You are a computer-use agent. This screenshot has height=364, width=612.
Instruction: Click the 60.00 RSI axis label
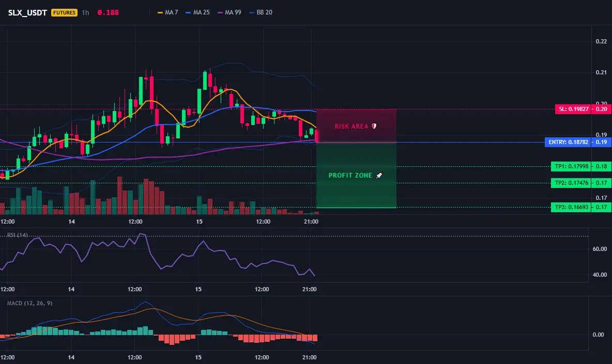(600, 249)
